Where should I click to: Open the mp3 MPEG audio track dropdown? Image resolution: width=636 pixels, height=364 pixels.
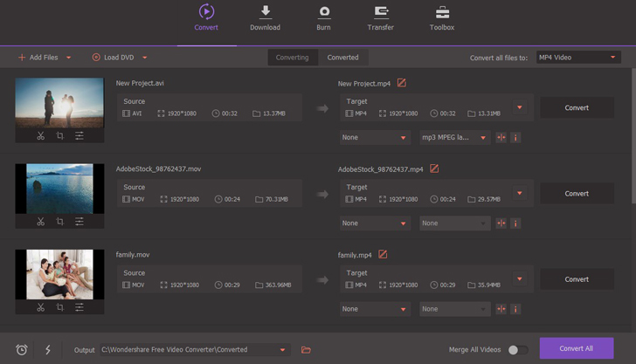454,137
